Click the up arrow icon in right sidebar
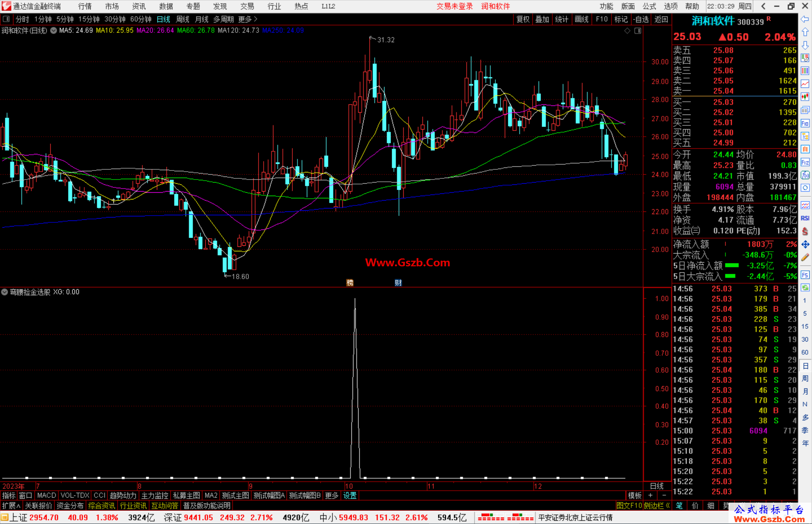The image size is (812, 524). point(805,32)
